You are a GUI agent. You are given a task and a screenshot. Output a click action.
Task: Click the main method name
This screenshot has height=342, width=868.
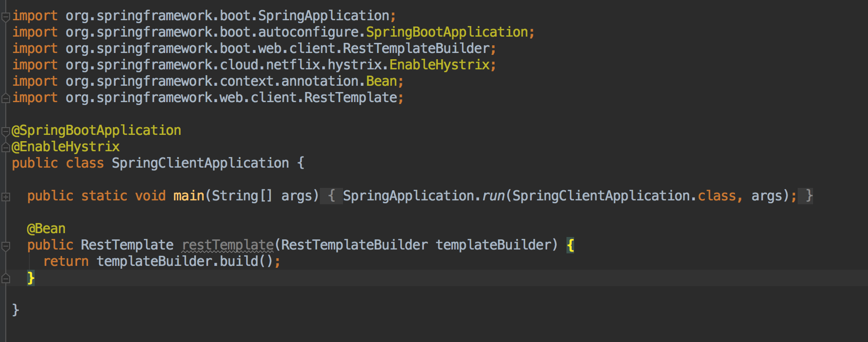188,196
